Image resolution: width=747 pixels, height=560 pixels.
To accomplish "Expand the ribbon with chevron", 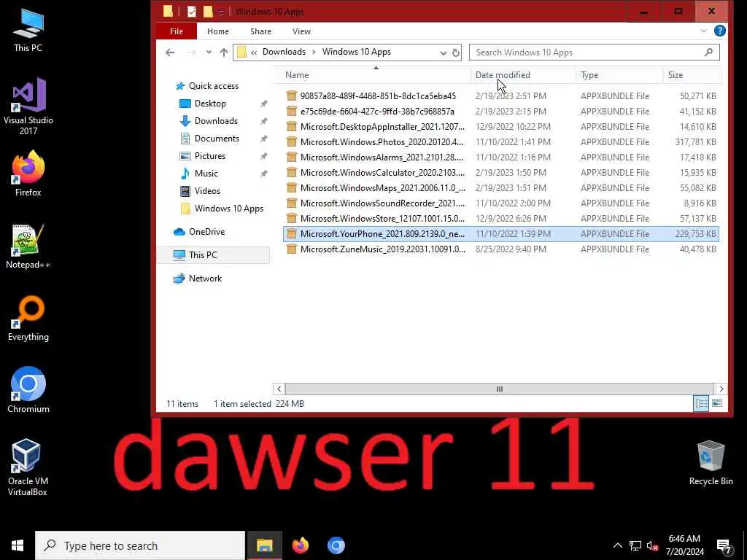I will pyautogui.click(x=704, y=31).
